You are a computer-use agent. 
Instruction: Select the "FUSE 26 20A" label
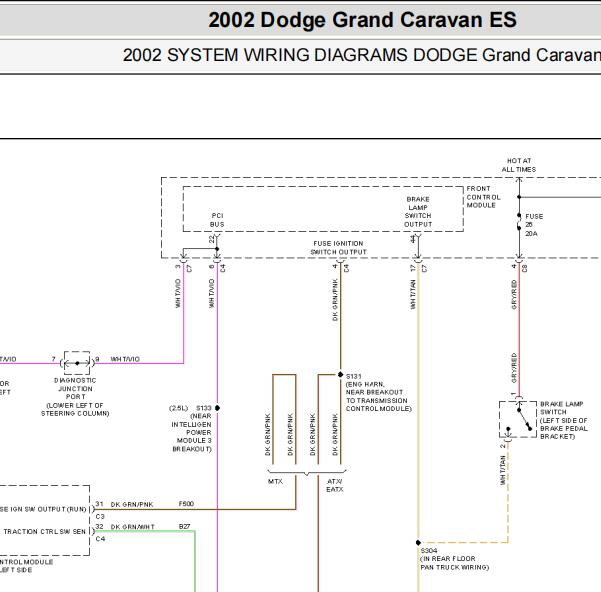coord(534,225)
